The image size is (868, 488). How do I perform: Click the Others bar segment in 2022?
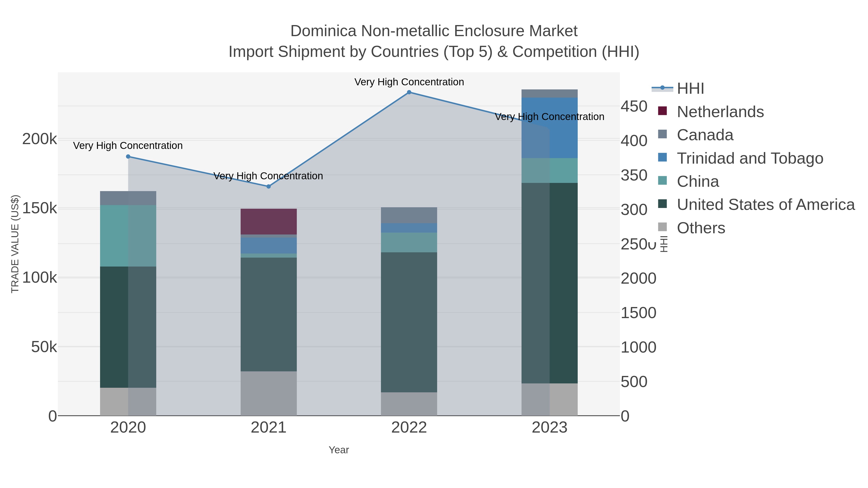(409, 404)
